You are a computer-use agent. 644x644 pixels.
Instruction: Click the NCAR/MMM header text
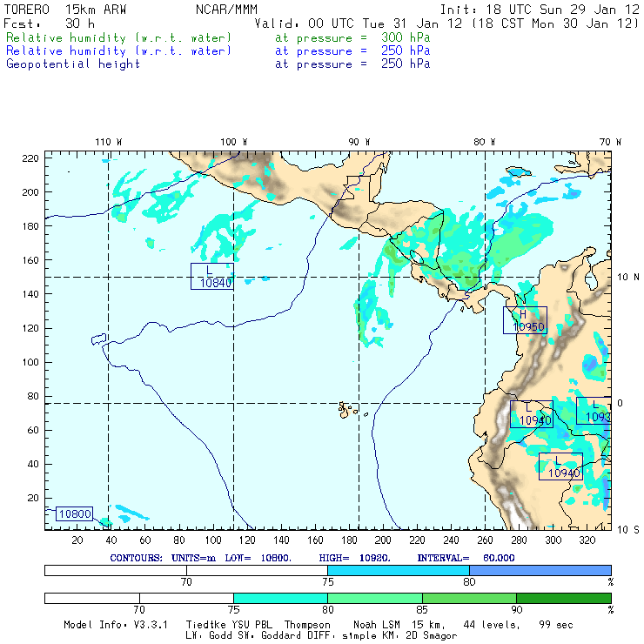coord(226,10)
